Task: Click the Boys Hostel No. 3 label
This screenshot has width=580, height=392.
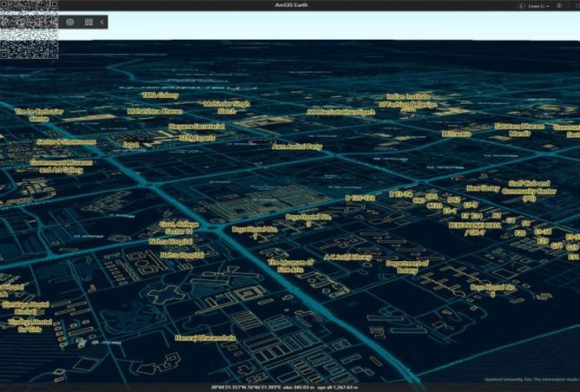Action: pos(308,220)
